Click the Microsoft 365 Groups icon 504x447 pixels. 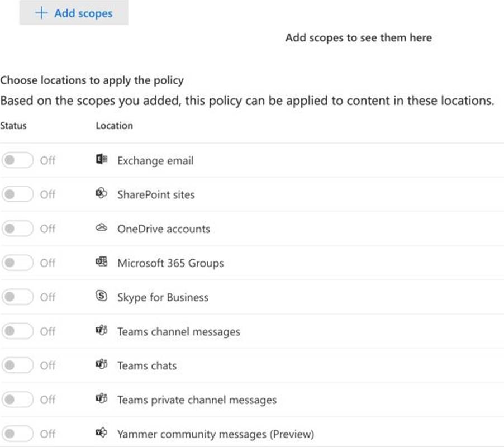(101, 263)
